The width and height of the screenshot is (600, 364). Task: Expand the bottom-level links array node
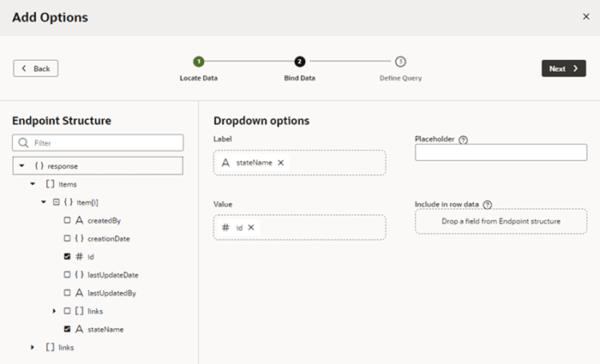33,348
